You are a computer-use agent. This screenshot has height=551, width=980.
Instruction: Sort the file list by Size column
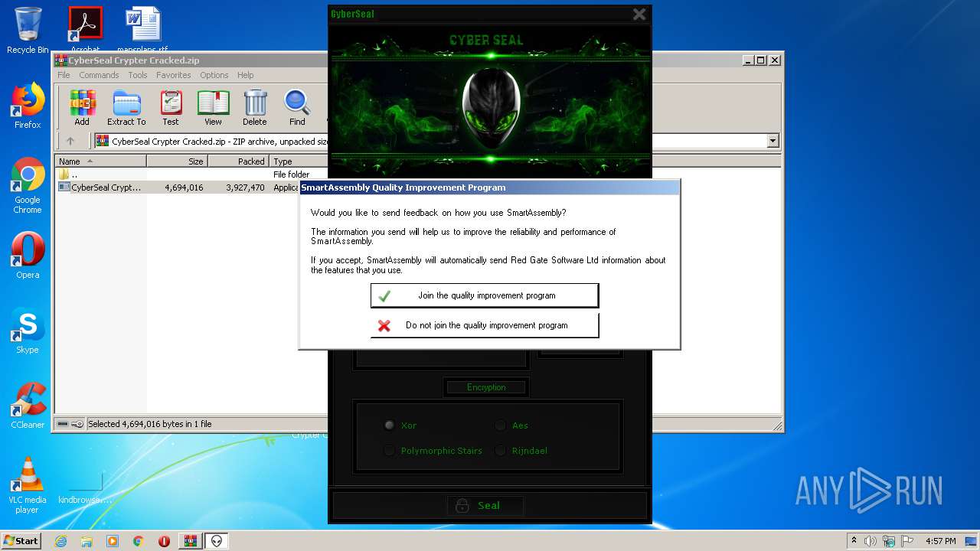point(177,161)
